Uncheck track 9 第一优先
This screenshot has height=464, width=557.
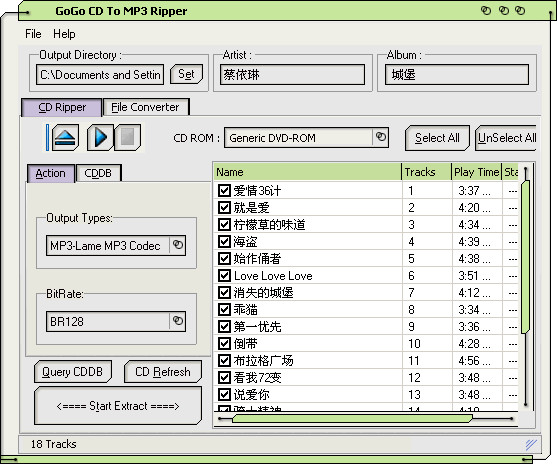(x=224, y=327)
